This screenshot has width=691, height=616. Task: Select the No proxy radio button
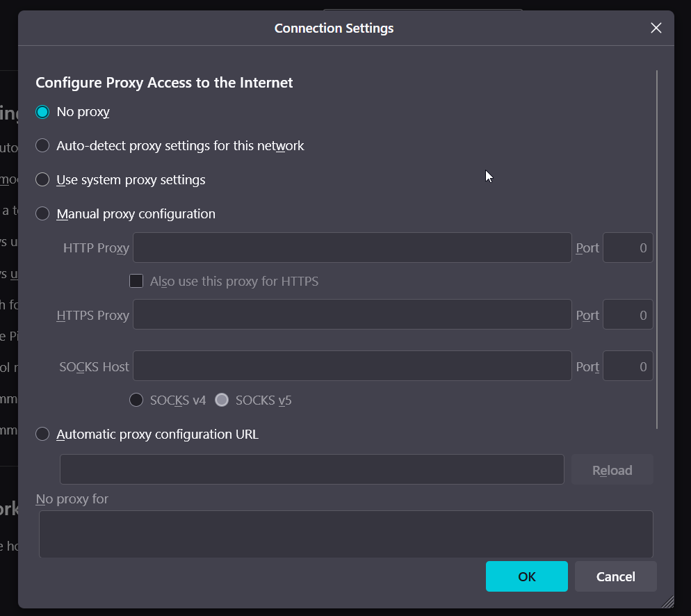(43, 112)
